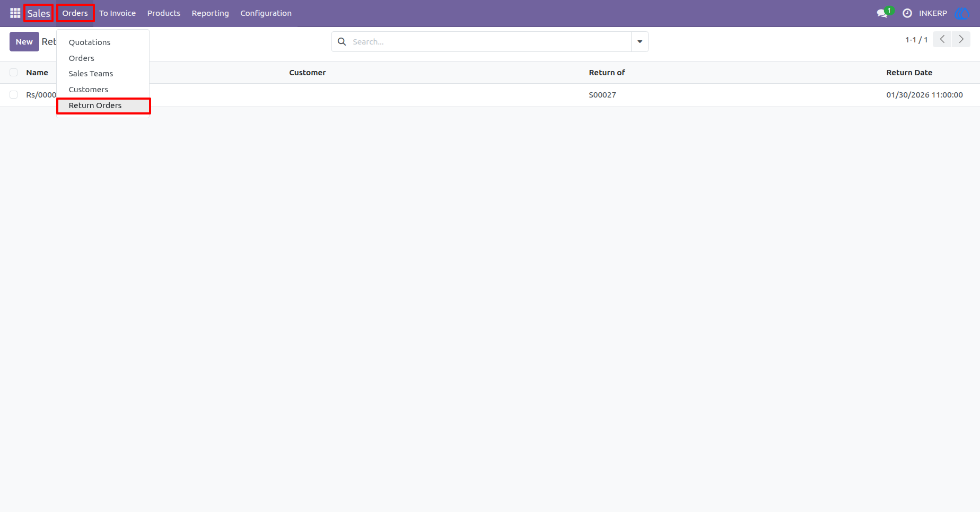Click the INKERP user name

pos(933,13)
